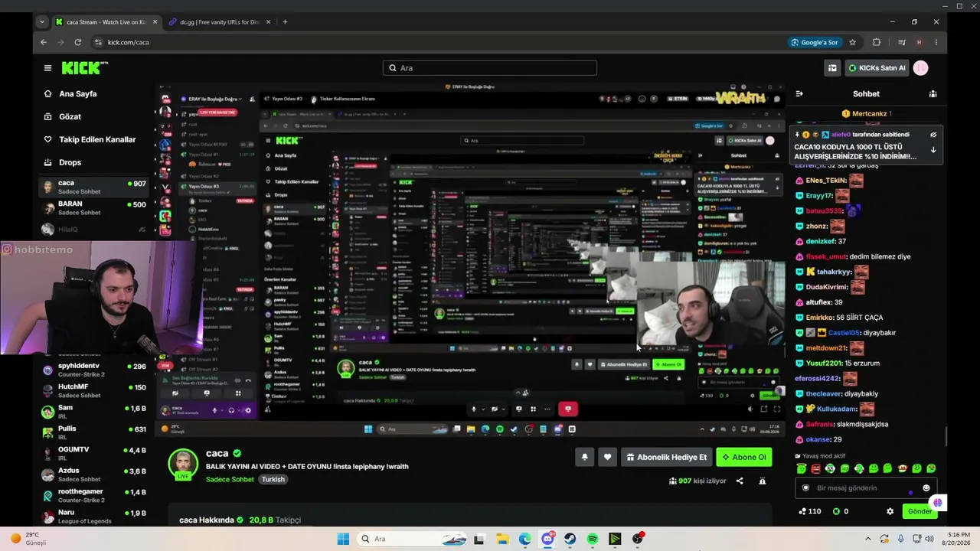Open the user profile avatar menu

point(921,68)
